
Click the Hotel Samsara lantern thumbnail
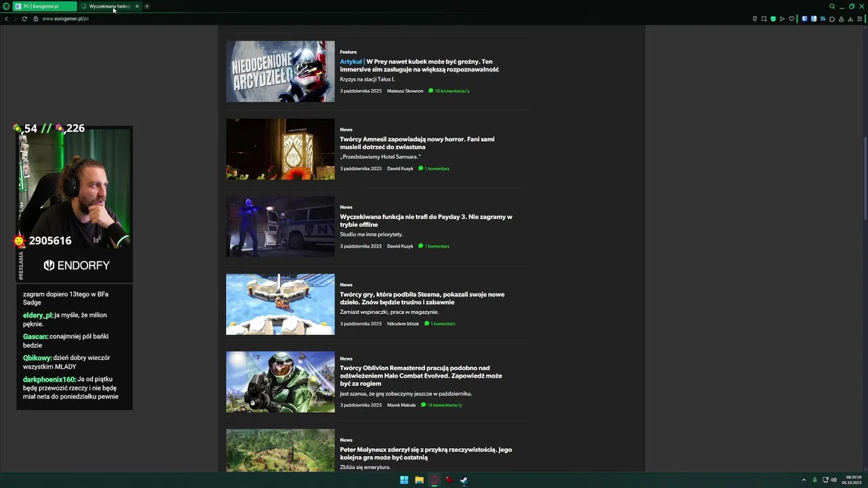[280, 149]
